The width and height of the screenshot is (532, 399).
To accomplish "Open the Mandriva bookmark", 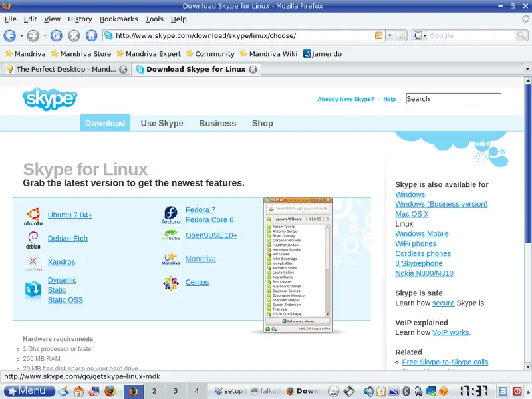I will click(25, 54).
